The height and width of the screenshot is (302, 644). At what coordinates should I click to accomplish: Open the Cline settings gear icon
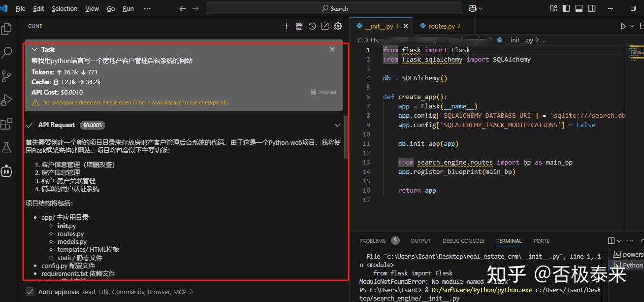[x=337, y=26]
